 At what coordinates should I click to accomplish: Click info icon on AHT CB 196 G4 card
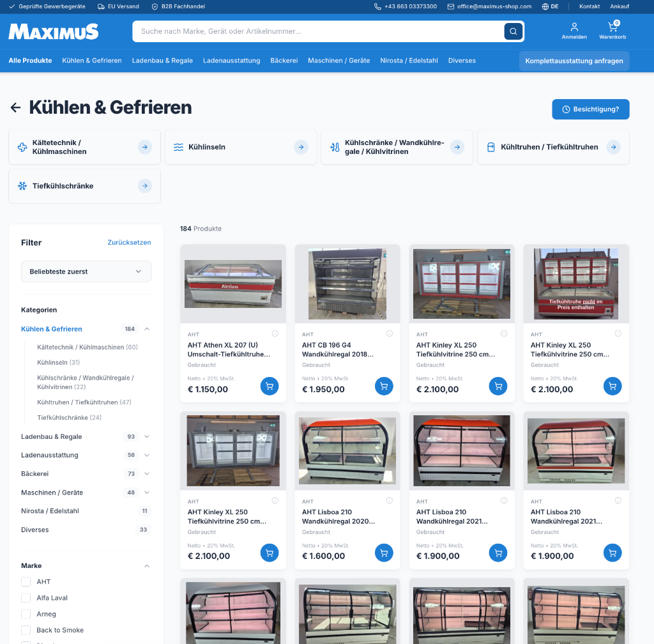(x=389, y=333)
